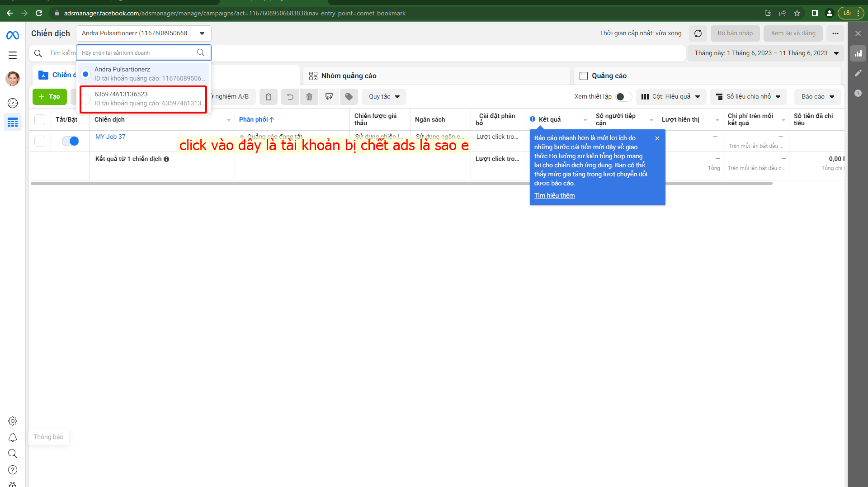Expand the Kết quả column menu

(x=585, y=120)
